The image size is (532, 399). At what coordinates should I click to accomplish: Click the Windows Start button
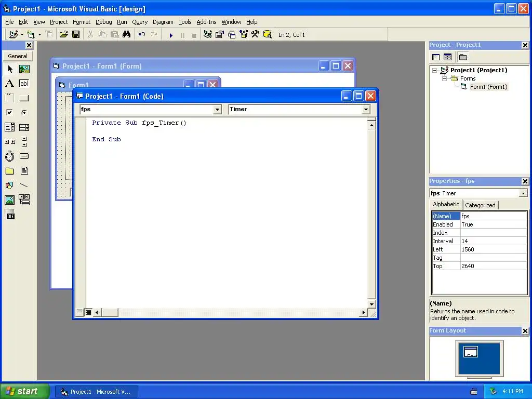(24, 391)
